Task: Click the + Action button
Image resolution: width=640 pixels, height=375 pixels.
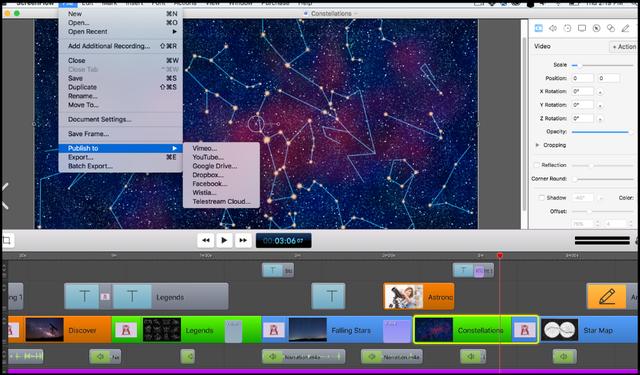Action: (623, 47)
